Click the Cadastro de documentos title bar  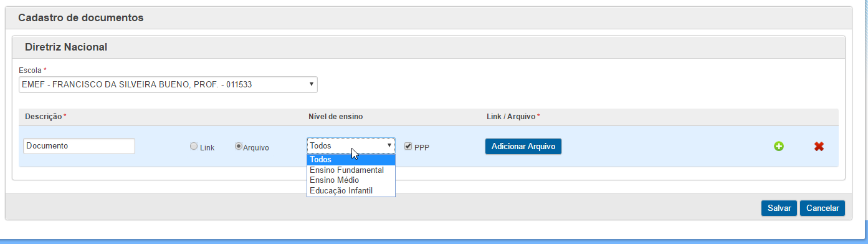tap(428, 17)
